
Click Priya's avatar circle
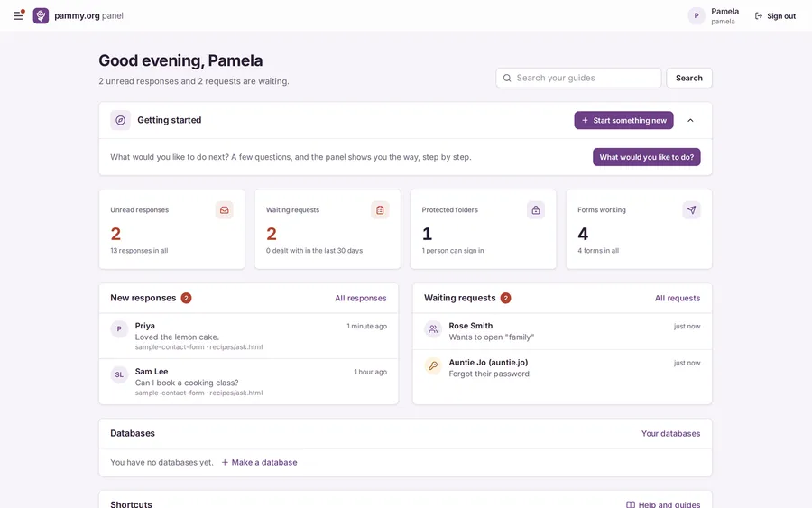click(x=119, y=328)
